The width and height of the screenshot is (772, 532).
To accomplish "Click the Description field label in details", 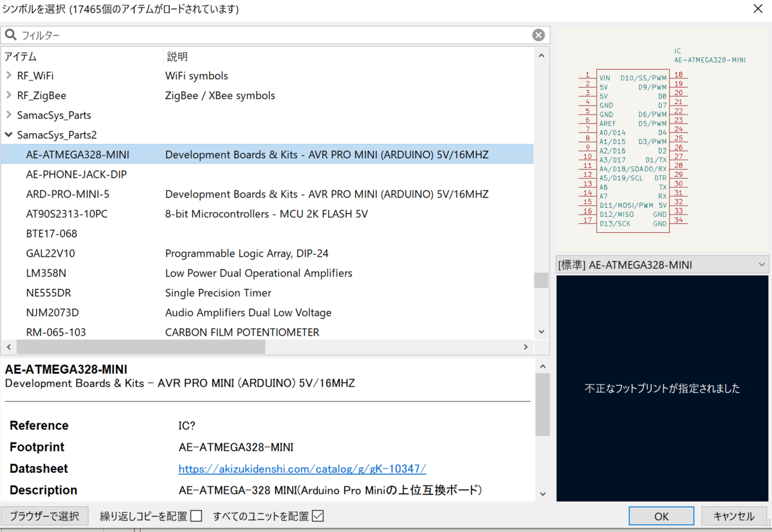I will [44, 490].
